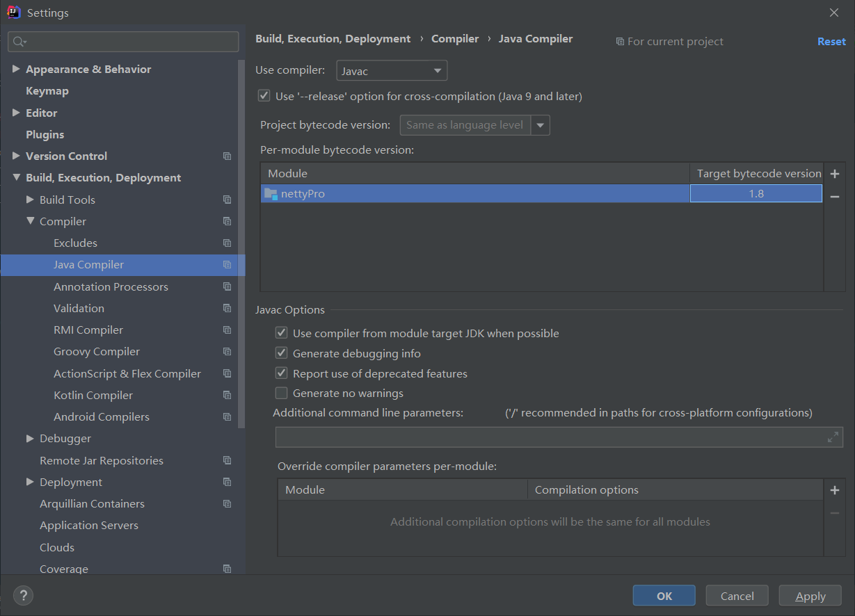Click the search magnifier icon in settings
Screen dimensions: 855x616
click(19, 42)
